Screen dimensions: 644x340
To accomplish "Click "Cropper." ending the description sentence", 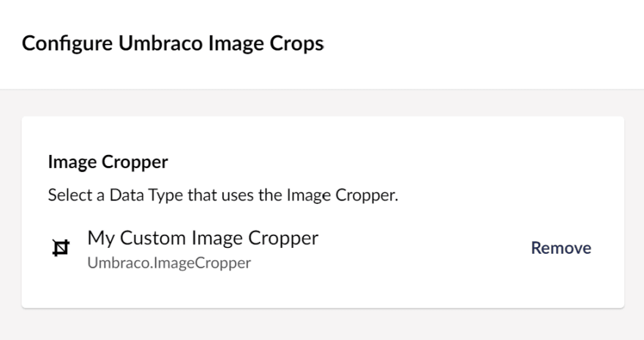I will (x=367, y=196).
